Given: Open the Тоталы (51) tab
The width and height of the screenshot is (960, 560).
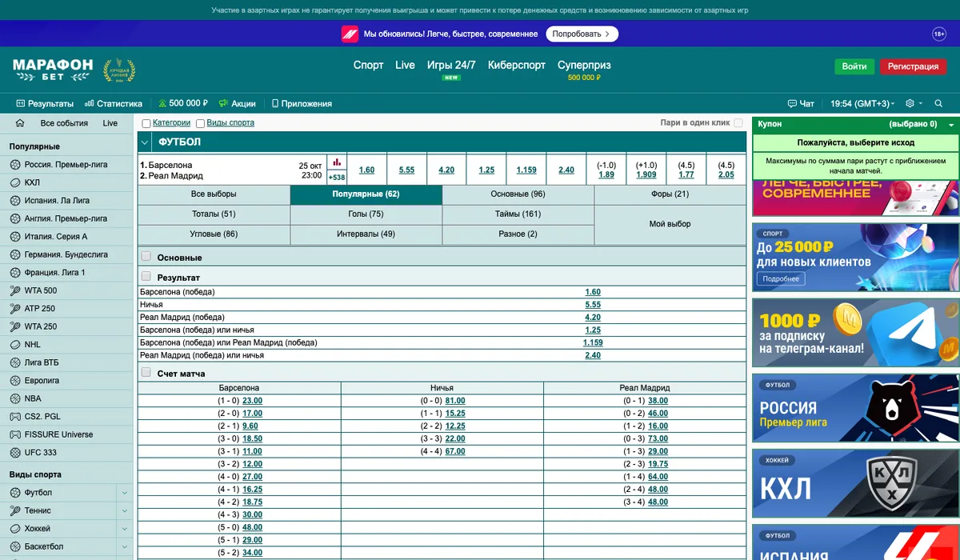Looking at the screenshot, I should [214, 214].
